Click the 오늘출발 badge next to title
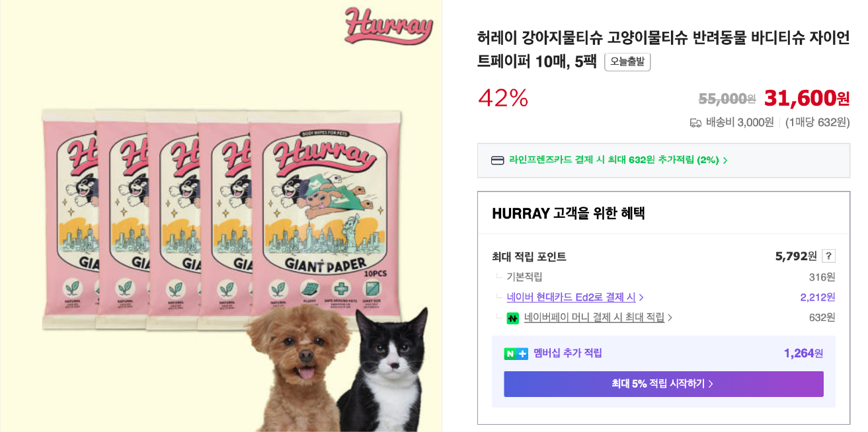Image resolution: width=868 pixels, height=432 pixels. pyautogui.click(x=627, y=62)
